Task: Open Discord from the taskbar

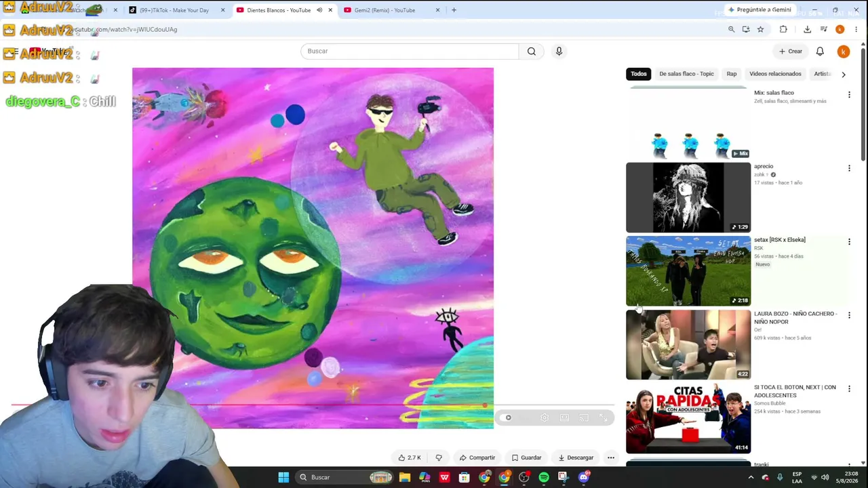Action: [x=583, y=477]
